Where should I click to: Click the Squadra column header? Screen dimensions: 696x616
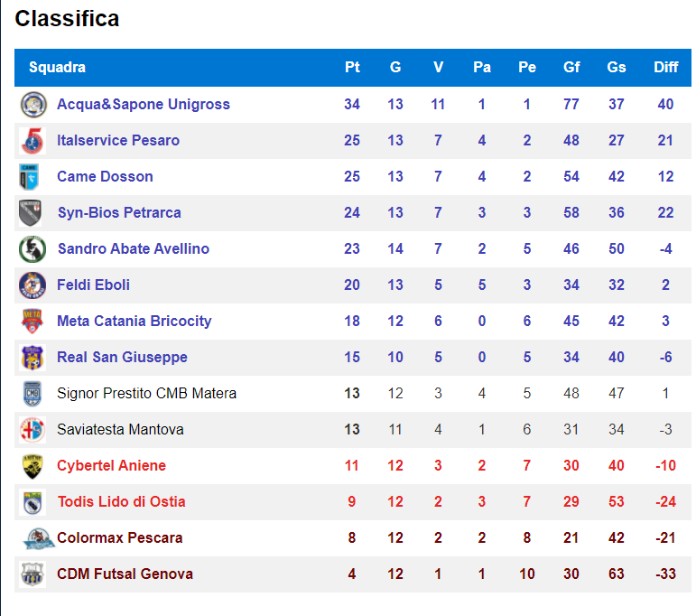(x=57, y=67)
